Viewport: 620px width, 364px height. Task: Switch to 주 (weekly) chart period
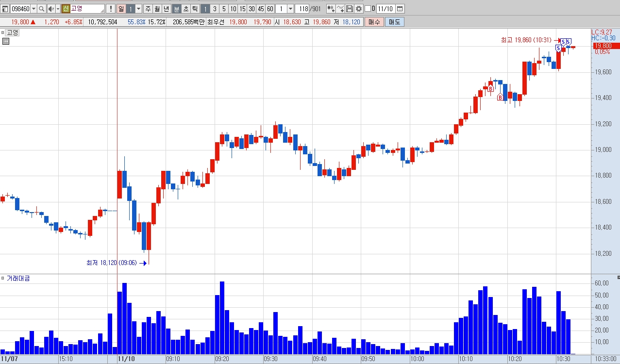148,9
